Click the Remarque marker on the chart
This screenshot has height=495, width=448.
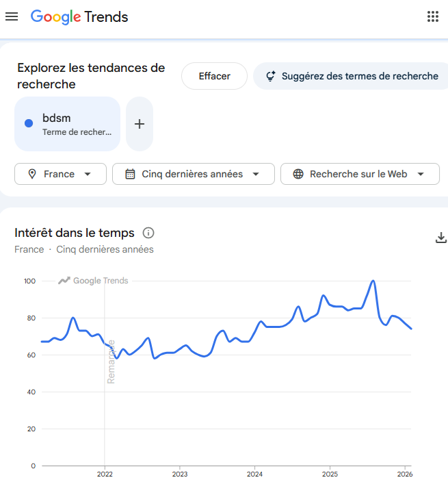(111, 361)
